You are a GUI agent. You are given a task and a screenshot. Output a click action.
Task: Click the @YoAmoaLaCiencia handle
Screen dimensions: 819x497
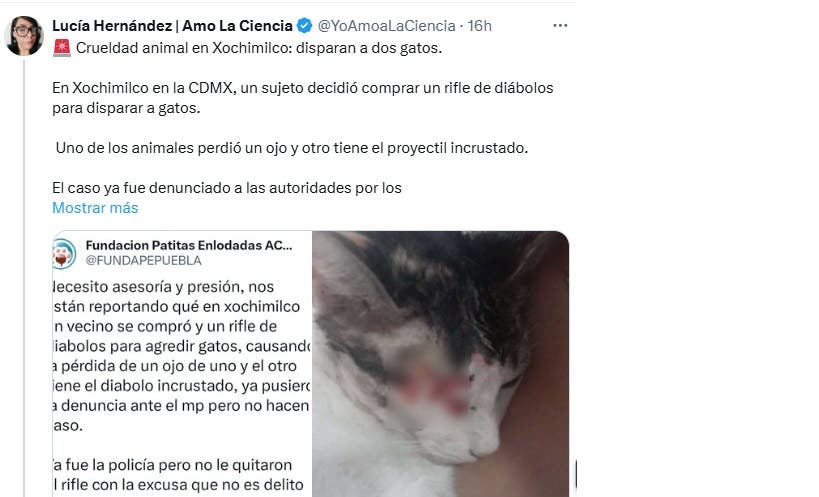(x=387, y=26)
